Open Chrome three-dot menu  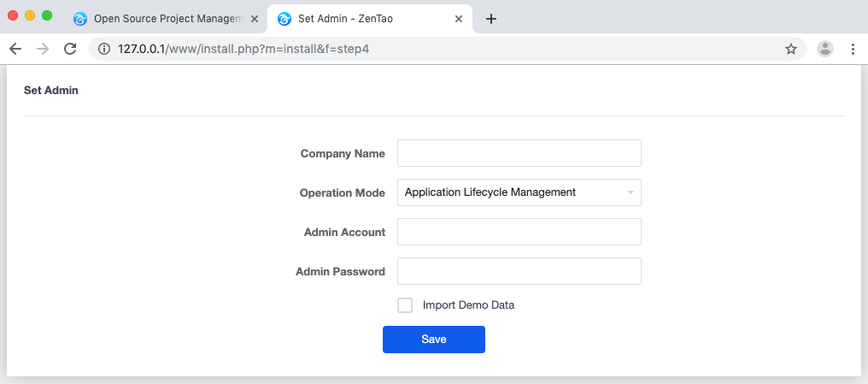[x=853, y=49]
